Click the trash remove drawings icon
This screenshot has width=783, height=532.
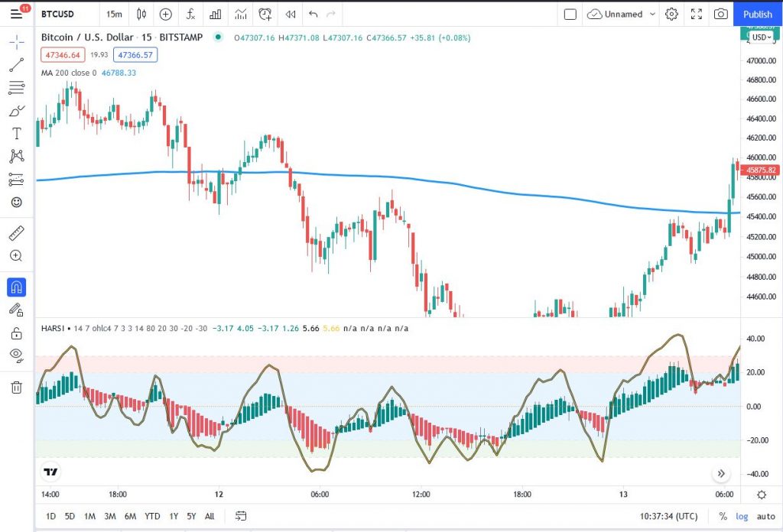16,388
